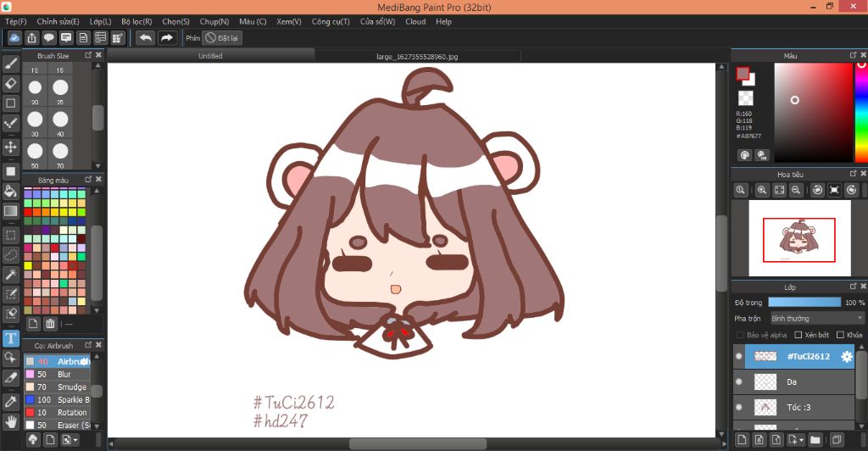Click the Độ trong opacity slider

click(804, 302)
